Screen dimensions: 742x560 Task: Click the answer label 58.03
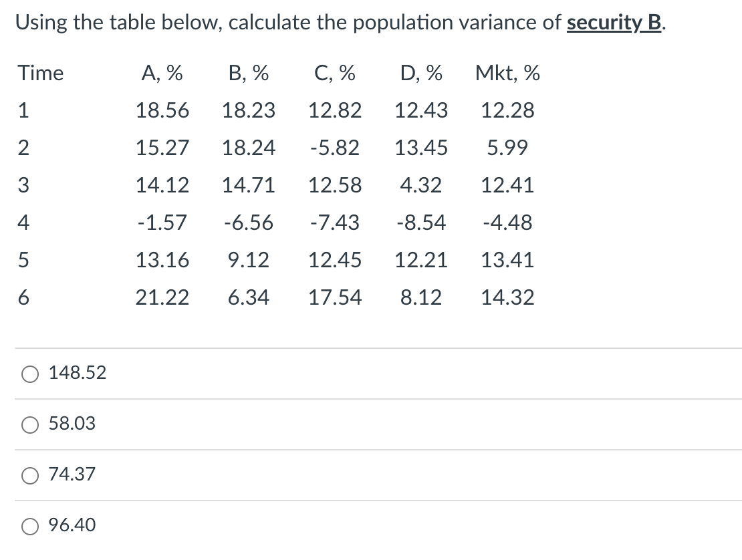70,423
